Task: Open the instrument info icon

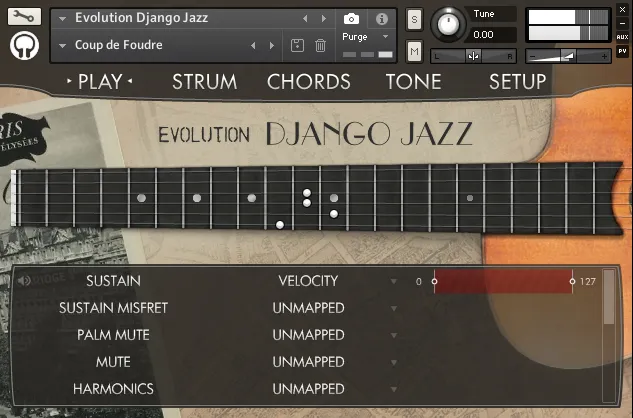Action: [x=381, y=19]
